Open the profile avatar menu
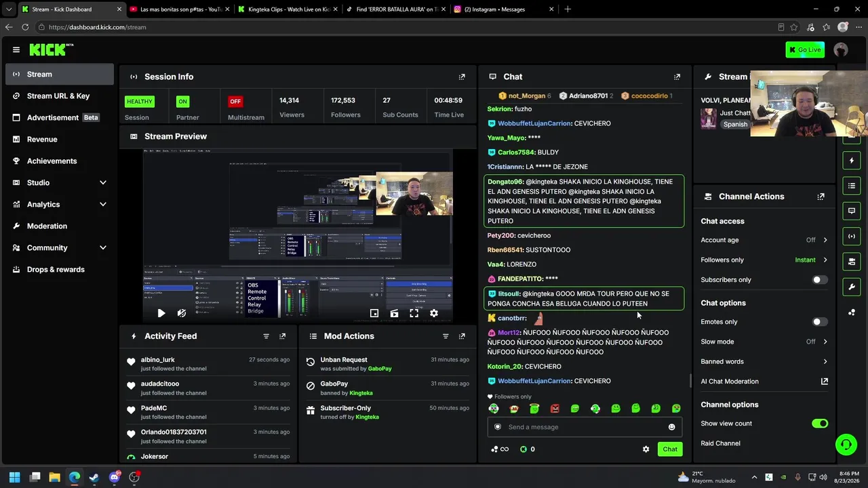Image resolution: width=868 pixels, height=488 pixels. (x=841, y=49)
